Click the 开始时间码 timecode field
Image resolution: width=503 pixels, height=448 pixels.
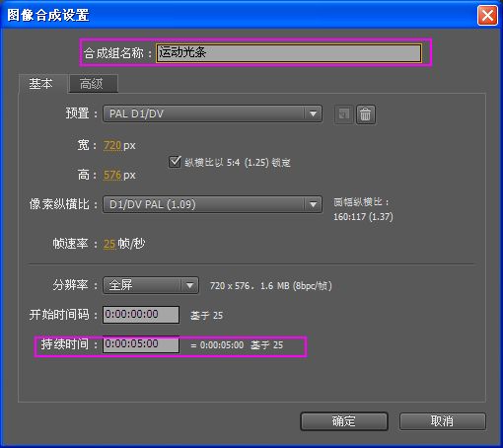[x=141, y=315]
